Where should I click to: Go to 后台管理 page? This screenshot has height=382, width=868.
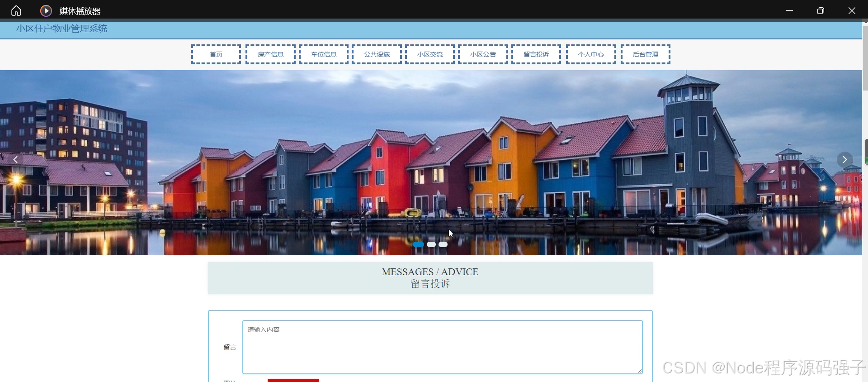pyautogui.click(x=645, y=54)
